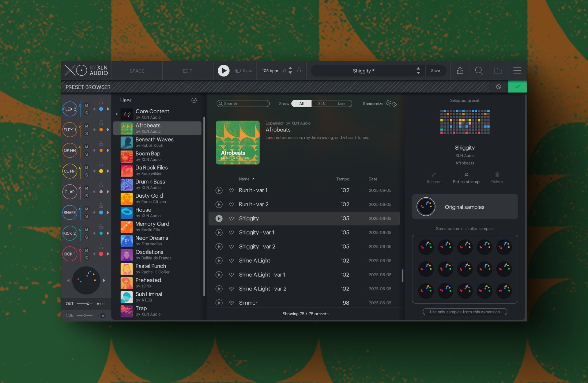Image resolution: width=588 pixels, height=383 pixels.
Task: Lock the SNARE channel sample
Action: click(x=101, y=206)
